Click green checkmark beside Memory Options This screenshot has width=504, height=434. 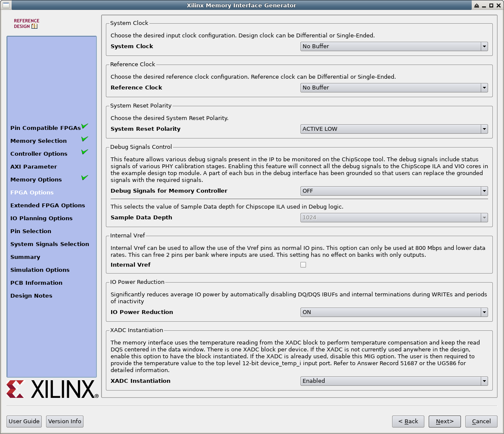(85, 178)
